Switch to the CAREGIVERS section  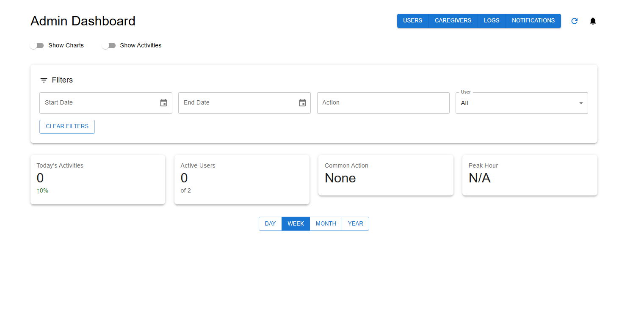pos(453,20)
